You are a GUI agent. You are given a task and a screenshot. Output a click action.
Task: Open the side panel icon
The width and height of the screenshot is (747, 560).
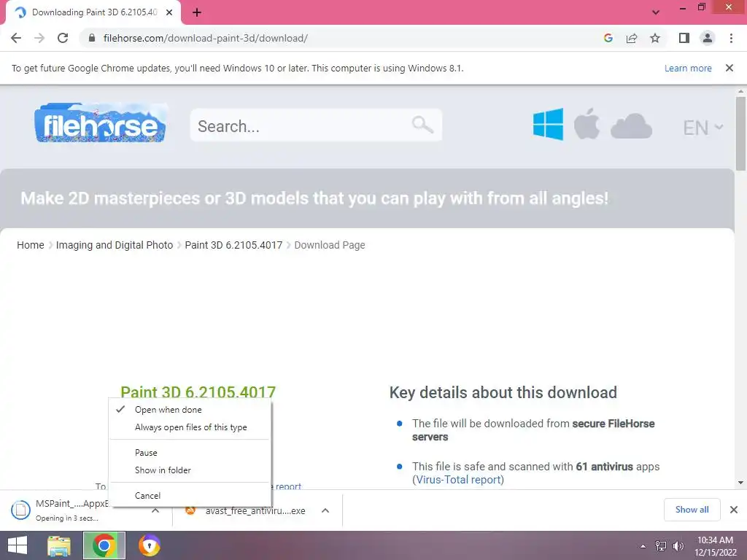tap(684, 38)
